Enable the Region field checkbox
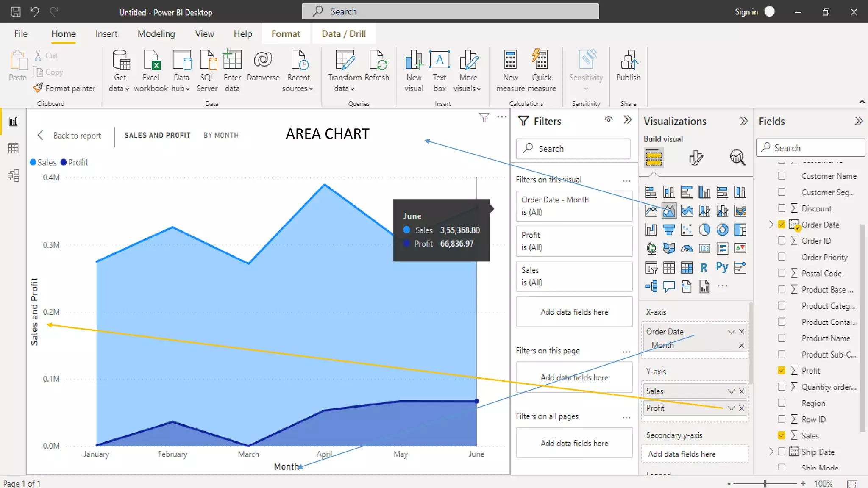The image size is (868, 488). click(782, 403)
